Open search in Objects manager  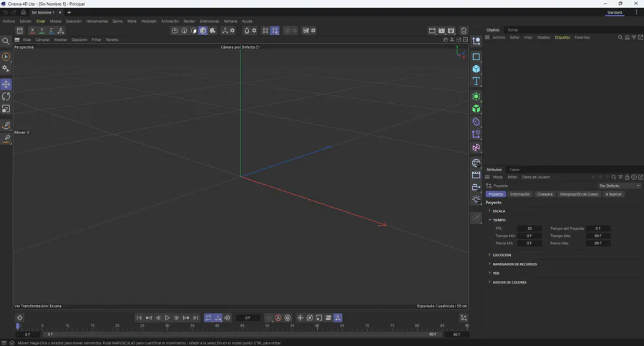[x=620, y=37]
